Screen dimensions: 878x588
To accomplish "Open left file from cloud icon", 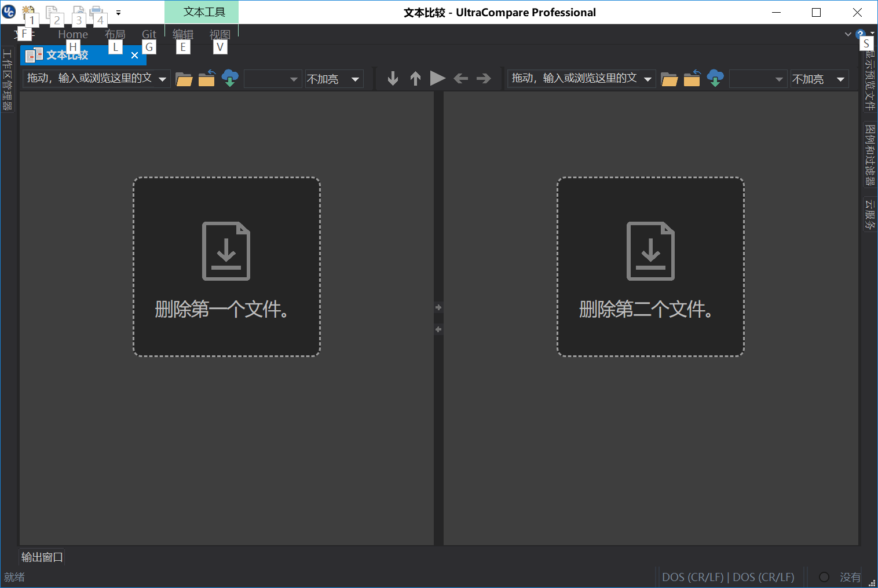I will click(230, 78).
